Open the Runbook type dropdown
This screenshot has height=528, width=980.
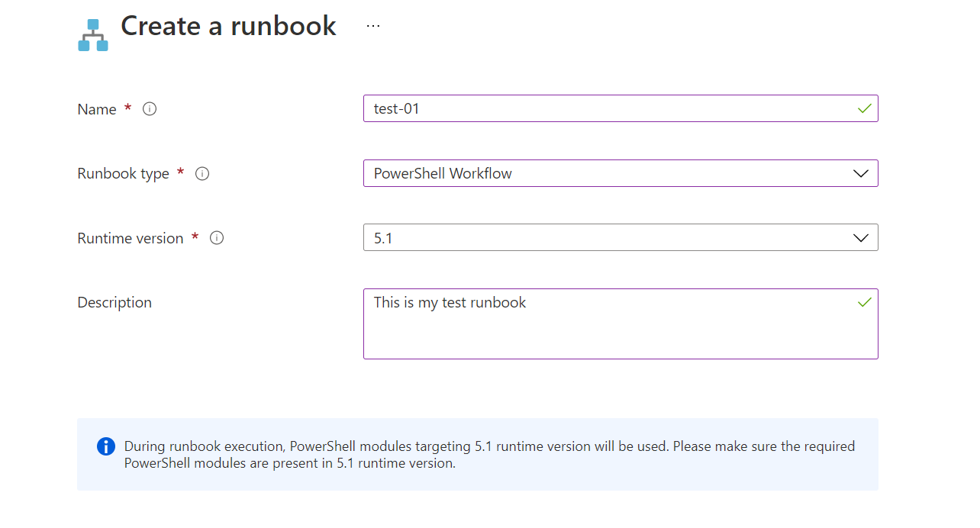coord(621,173)
